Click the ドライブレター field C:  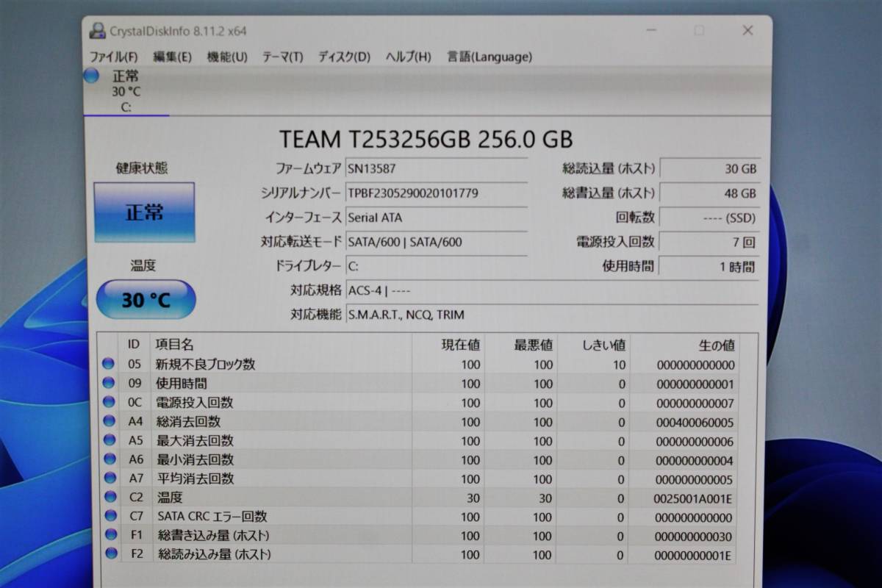[436, 266]
